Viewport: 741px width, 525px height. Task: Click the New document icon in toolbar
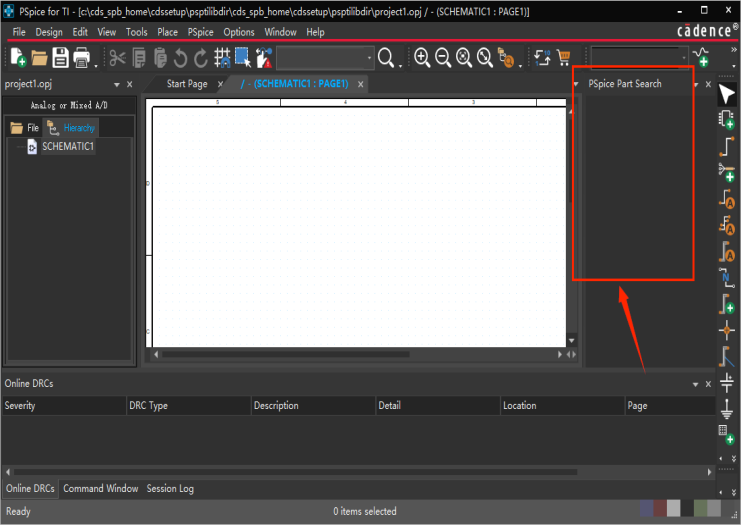(18, 57)
